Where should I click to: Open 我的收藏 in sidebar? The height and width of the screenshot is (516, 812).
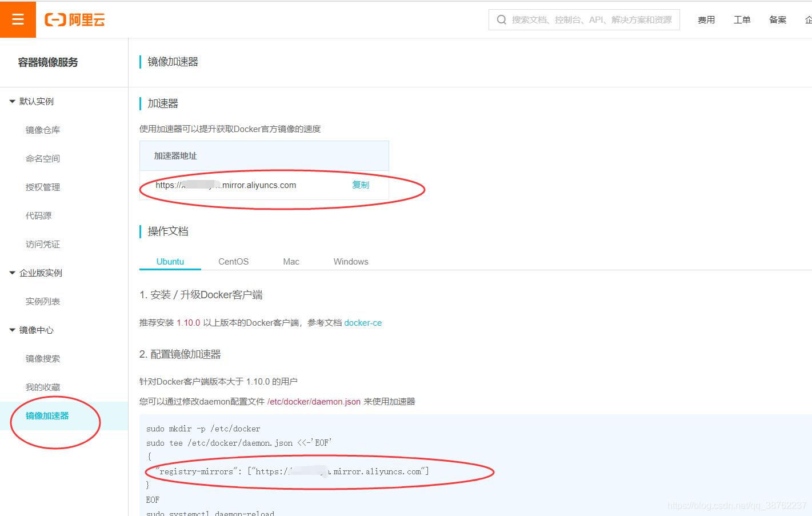coord(43,387)
